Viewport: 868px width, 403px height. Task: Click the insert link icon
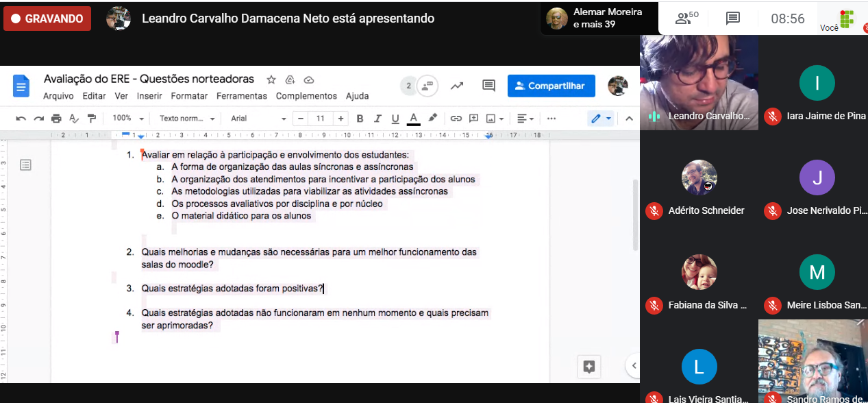456,119
